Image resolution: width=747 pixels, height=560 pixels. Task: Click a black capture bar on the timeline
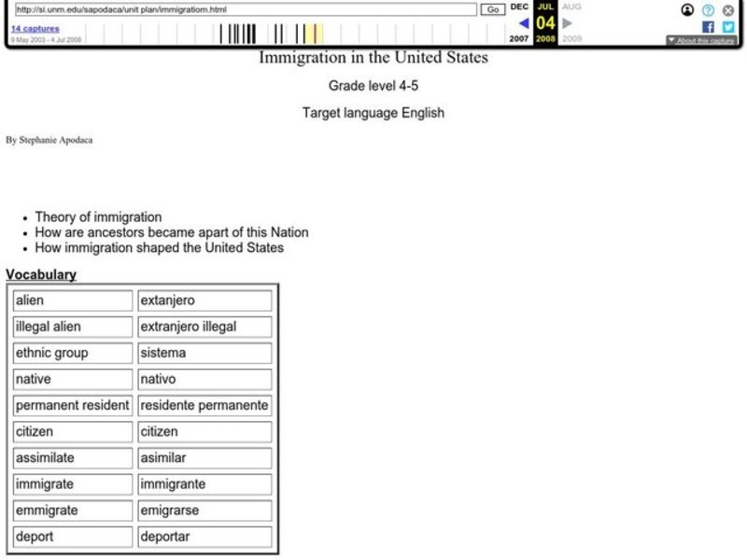pos(233,33)
